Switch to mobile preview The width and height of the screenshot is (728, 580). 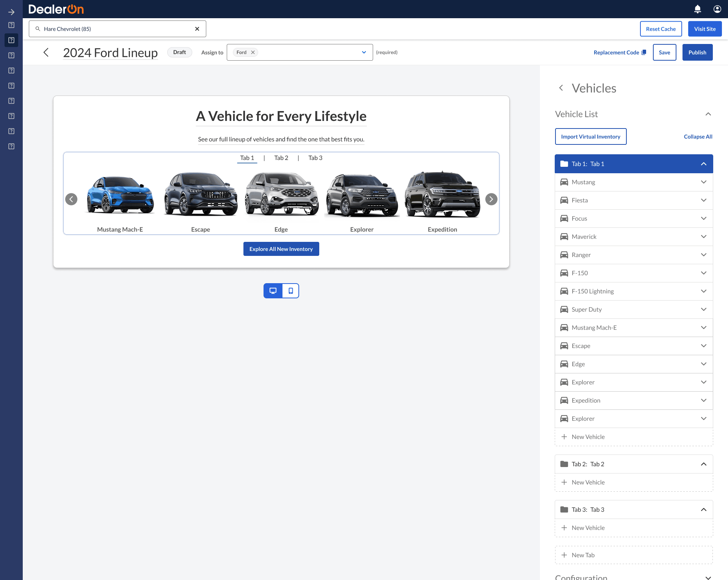click(x=291, y=291)
